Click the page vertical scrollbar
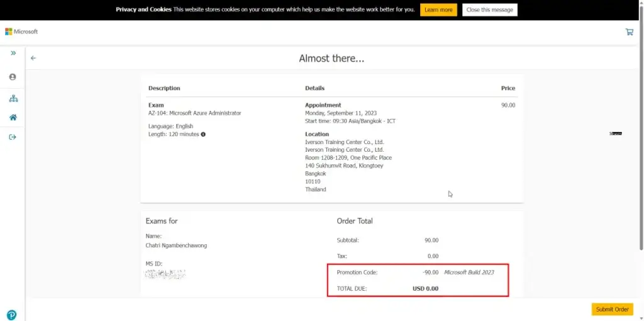 click(641, 127)
